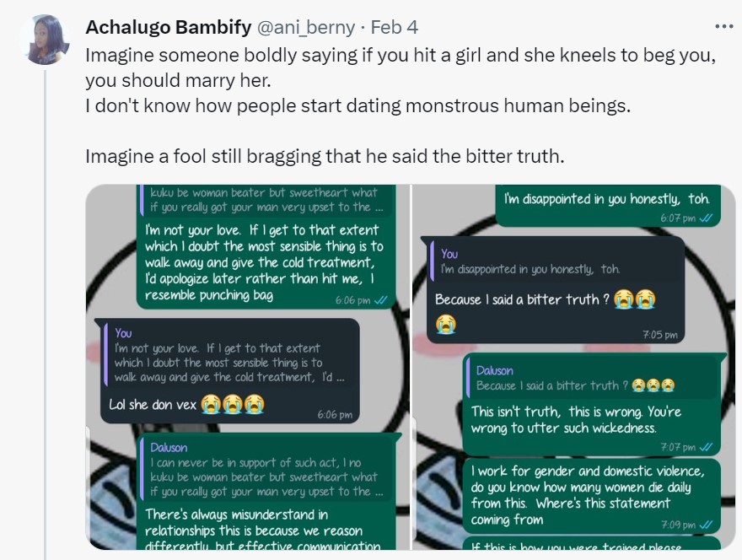The height and width of the screenshot is (560, 742).
Task: Click 'This isn't truth, this is wrong' message
Action: click(578, 419)
